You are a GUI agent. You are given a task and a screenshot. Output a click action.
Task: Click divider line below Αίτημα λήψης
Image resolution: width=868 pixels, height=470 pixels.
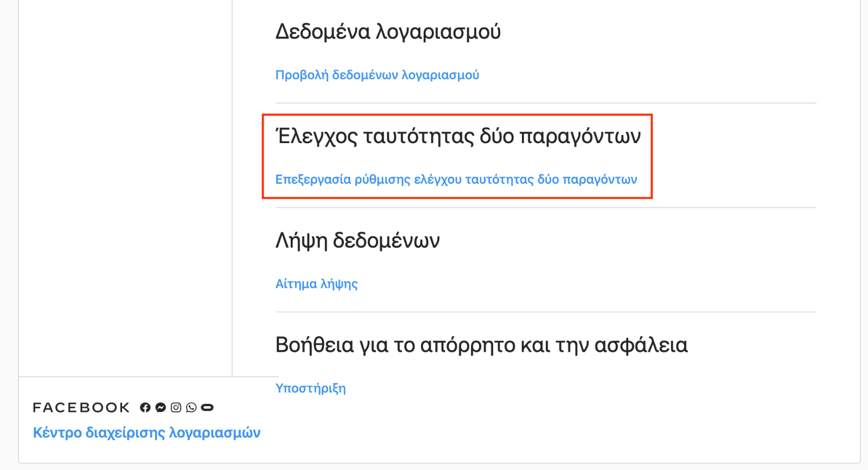[x=546, y=312]
